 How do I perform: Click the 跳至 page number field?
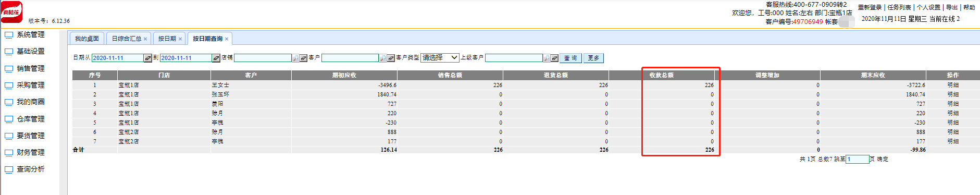point(858,159)
